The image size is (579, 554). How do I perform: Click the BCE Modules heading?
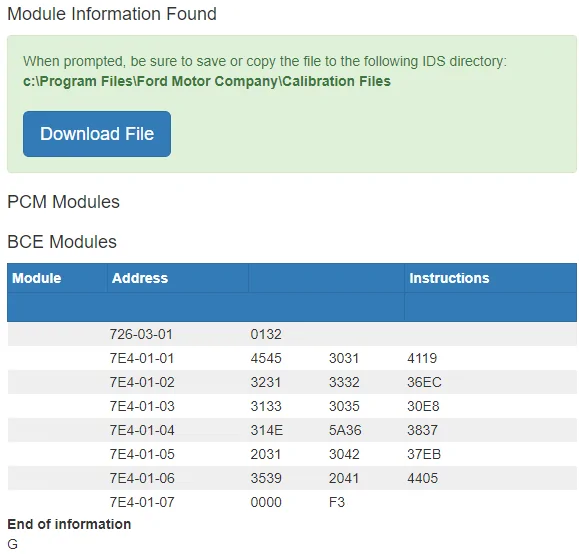click(x=62, y=242)
